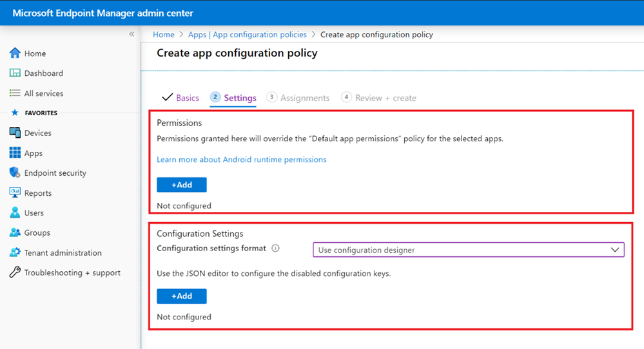Click the Tenant administration icon
Screen dimensions: 644x349
pyautogui.click(x=15, y=252)
